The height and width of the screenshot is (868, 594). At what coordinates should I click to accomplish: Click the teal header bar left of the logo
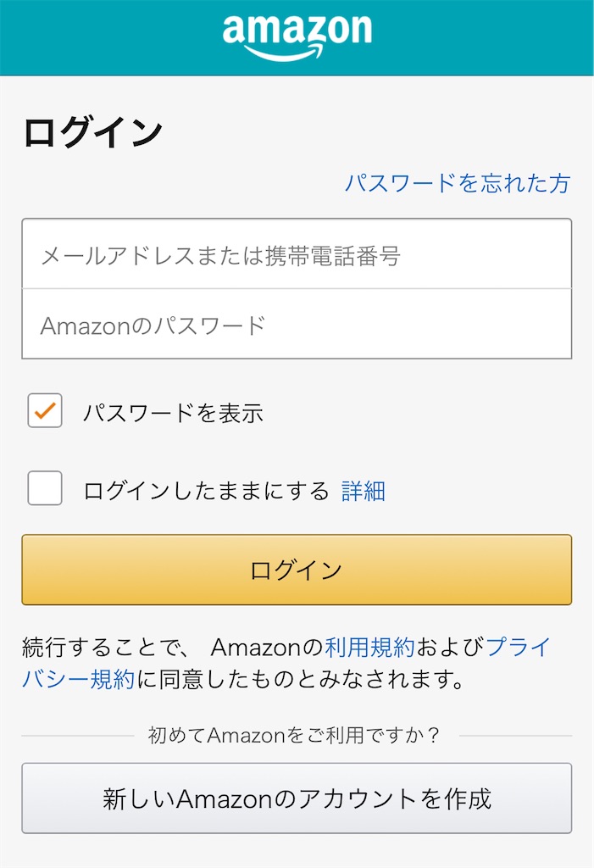click(111, 37)
